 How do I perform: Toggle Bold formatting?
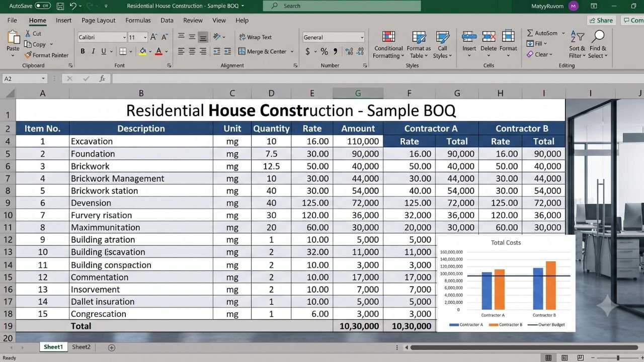click(x=83, y=52)
